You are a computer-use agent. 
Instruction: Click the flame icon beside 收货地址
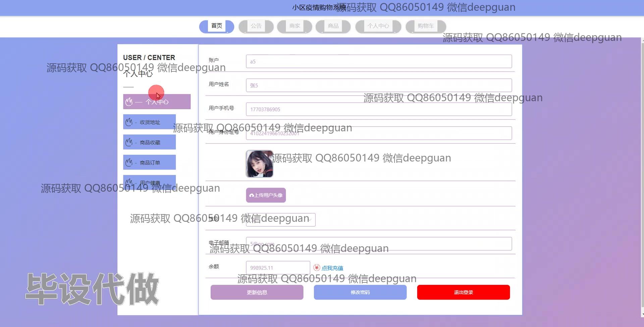point(129,122)
